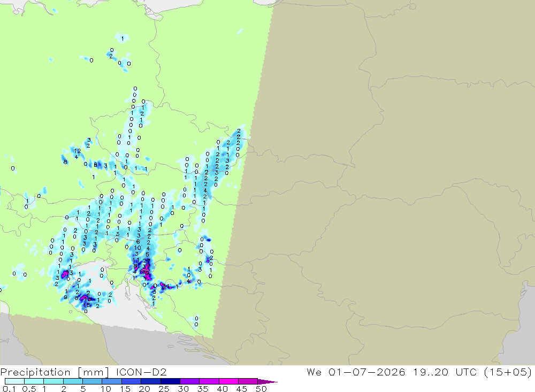Viewport: 535px width, 392px height.
Task: Select the 5–10 mm legend color swatch
Action: (x=92, y=381)
